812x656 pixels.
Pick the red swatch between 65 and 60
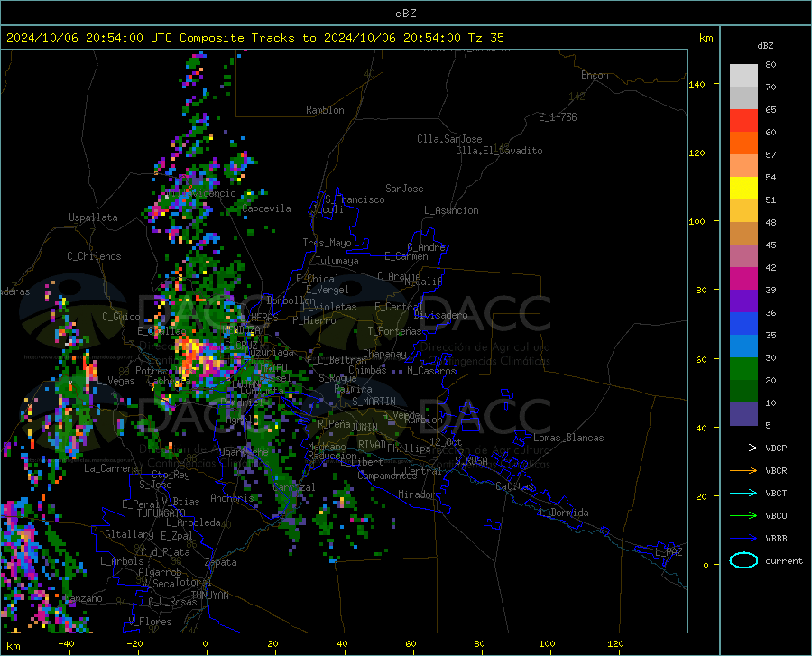coord(743,121)
